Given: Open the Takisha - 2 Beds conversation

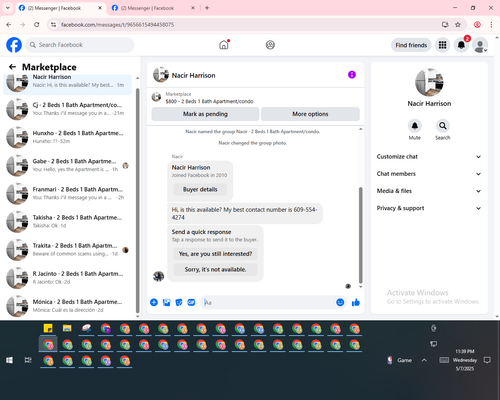Looking at the screenshot, I should 67,221.
